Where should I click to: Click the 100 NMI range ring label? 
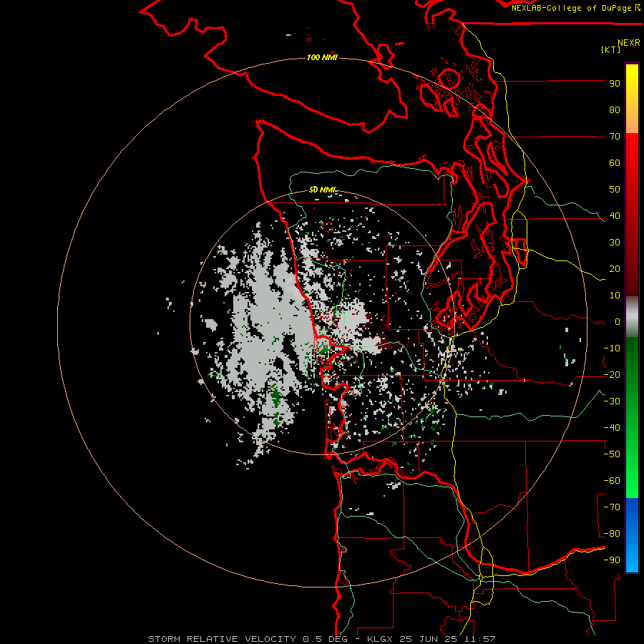tap(322, 57)
